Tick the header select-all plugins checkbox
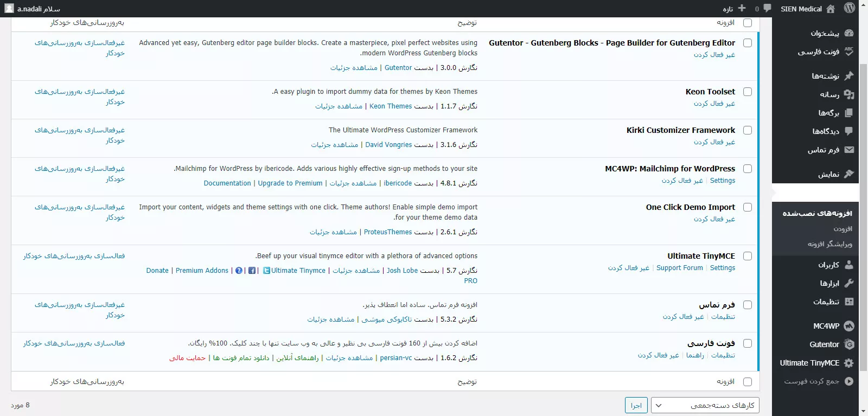The height and width of the screenshot is (416, 868). tap(748, 23)
